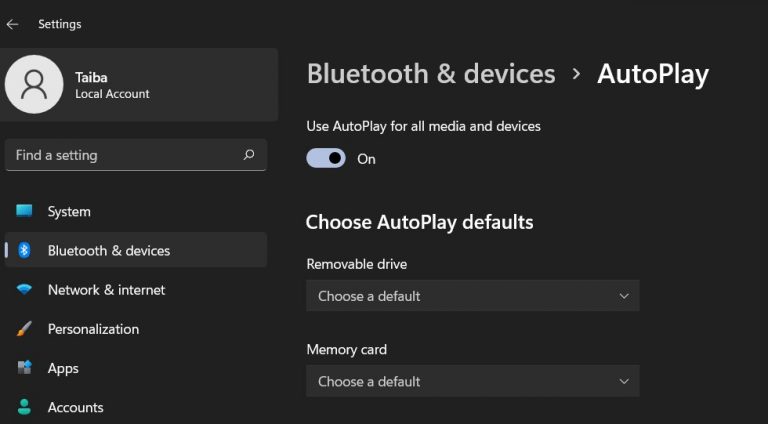Click the Apps icon in sidebar

coord(24,368)
